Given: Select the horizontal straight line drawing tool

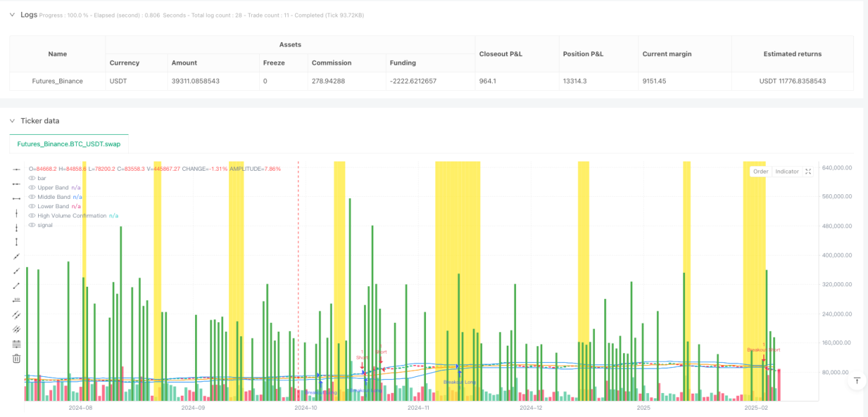Looking at the screenshot, I should (17, 169).
